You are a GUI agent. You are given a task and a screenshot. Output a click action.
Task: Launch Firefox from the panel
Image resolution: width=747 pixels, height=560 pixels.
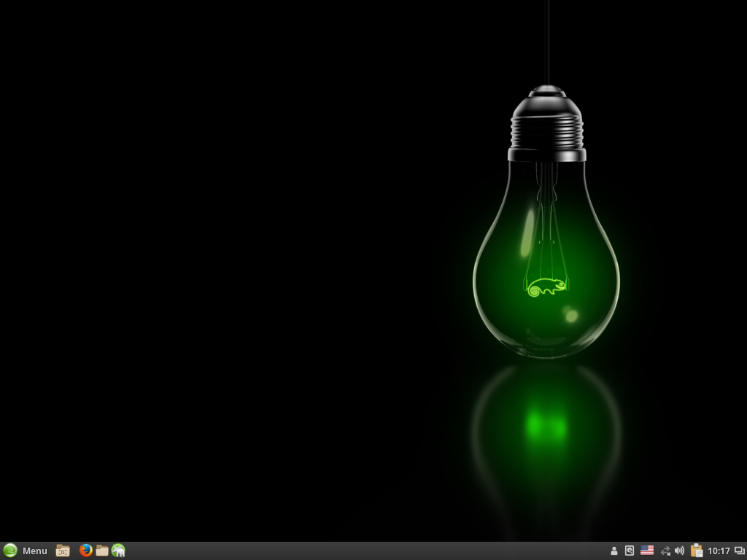click(x=86, y=551)
